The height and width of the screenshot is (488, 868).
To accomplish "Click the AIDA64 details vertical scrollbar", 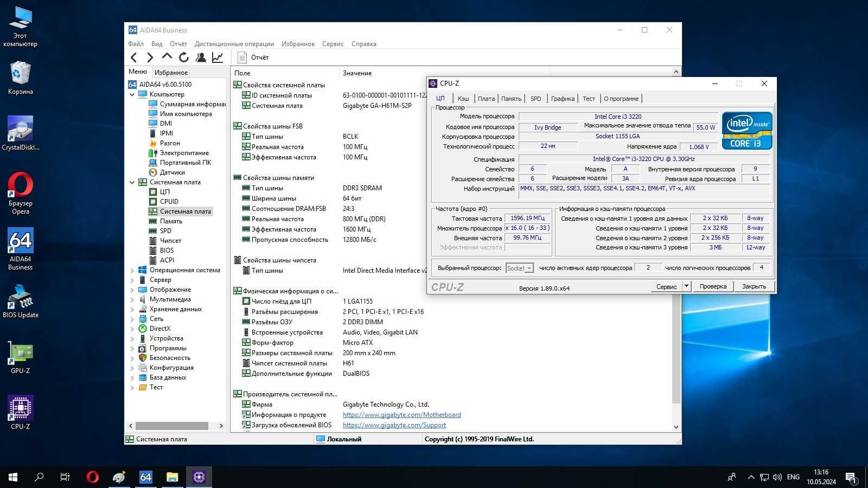I will click(676, 249).
